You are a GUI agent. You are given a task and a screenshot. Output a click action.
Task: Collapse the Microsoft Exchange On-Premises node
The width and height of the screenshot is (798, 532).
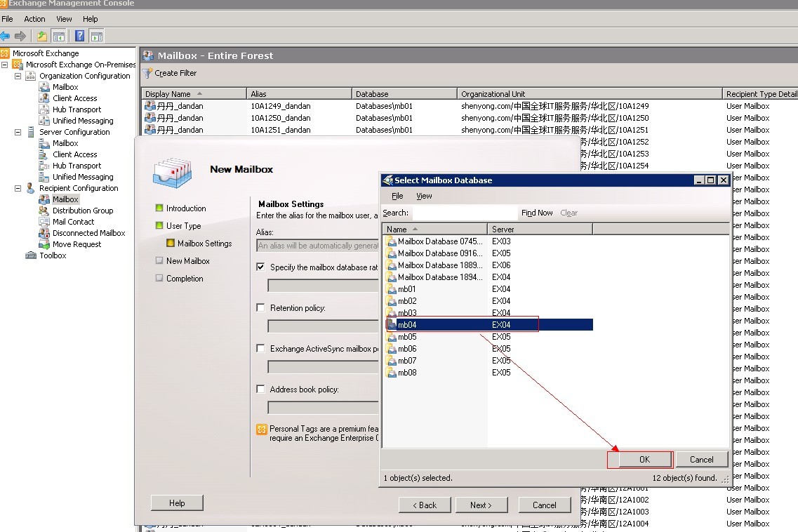[5, 65]
